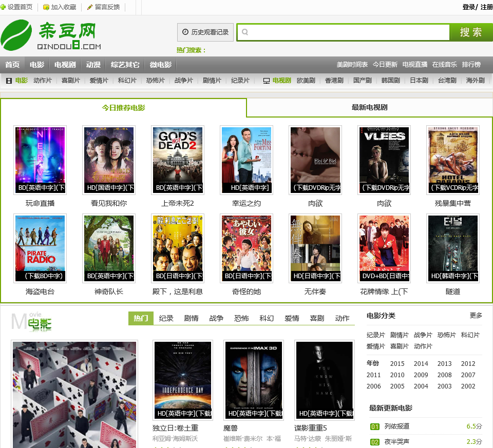Open 历史观看记录 history button

pos(205,32)
